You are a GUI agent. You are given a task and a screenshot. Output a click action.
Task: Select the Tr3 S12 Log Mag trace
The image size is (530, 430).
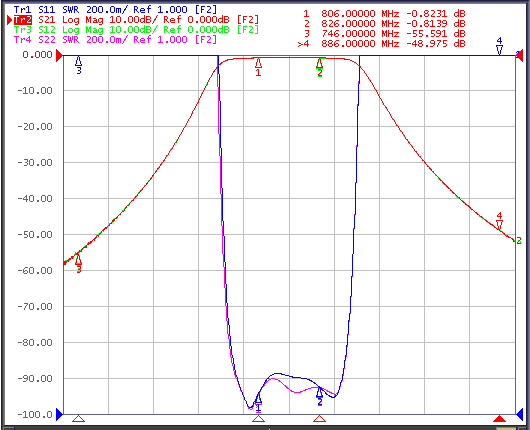[x=136, y=30]
